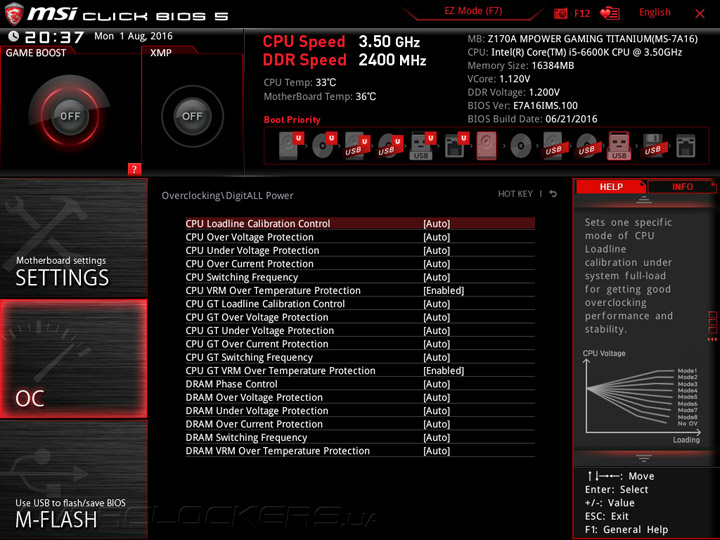Close the BIOS with the red X

700,14
